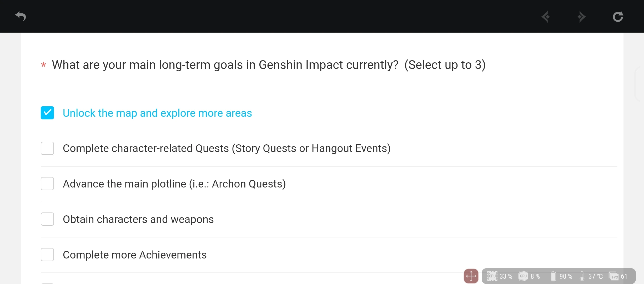Click the battery level icon in the overlay
644x284 pixels.
pos(553,276)
